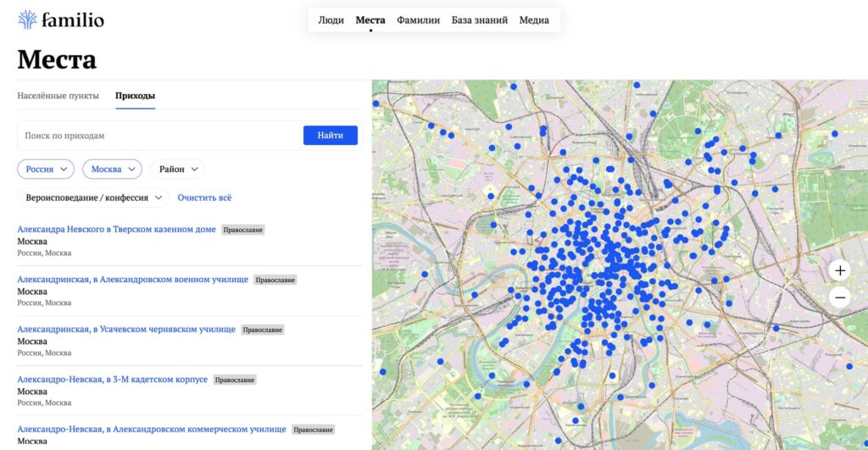Click the Места page heading
Image resolution: width=868 pixels, height=450 pixels.
[57, 59]
